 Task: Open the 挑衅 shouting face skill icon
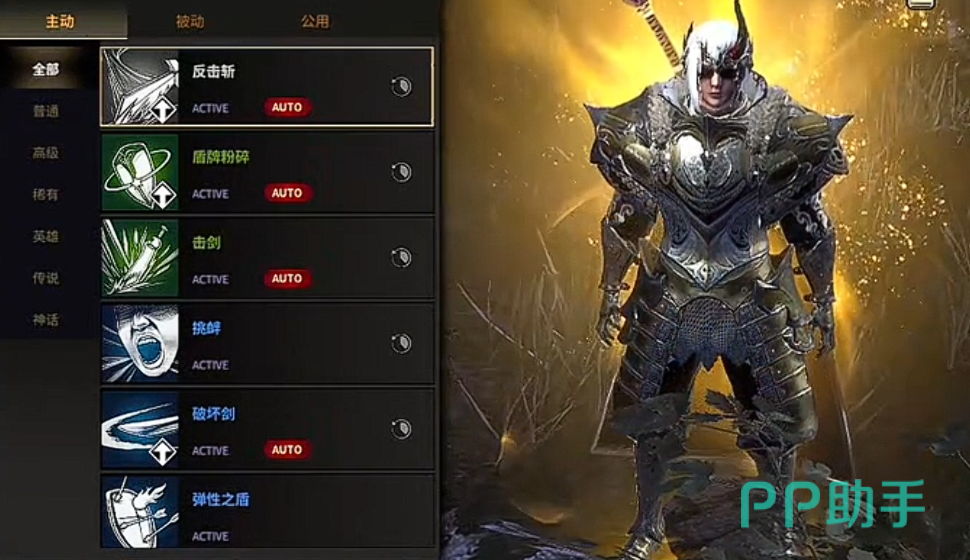(x=140, y=343)
